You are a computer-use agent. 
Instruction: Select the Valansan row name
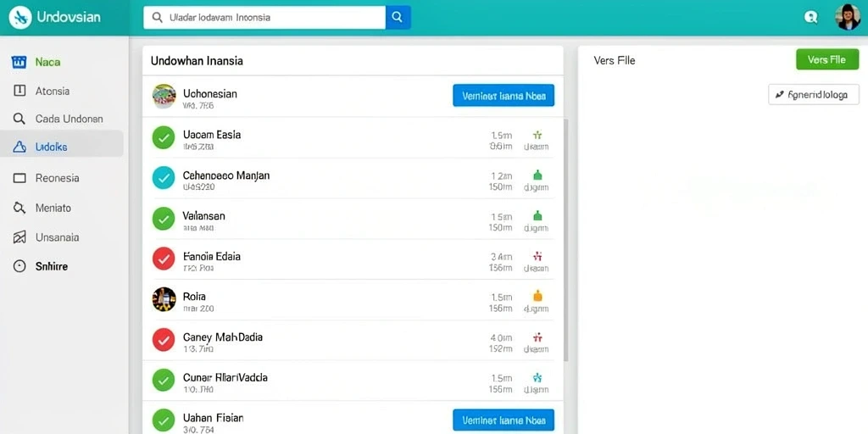(203, 216)
